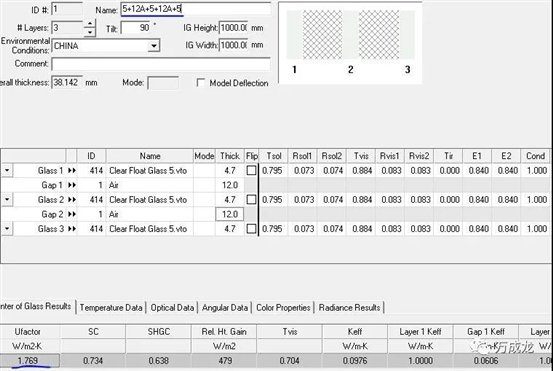Image resolution: width=553 pixels, height=371 pixels.
Task: Toggle the Flip checkbox for Glass 3
Action: click(251, 229)
